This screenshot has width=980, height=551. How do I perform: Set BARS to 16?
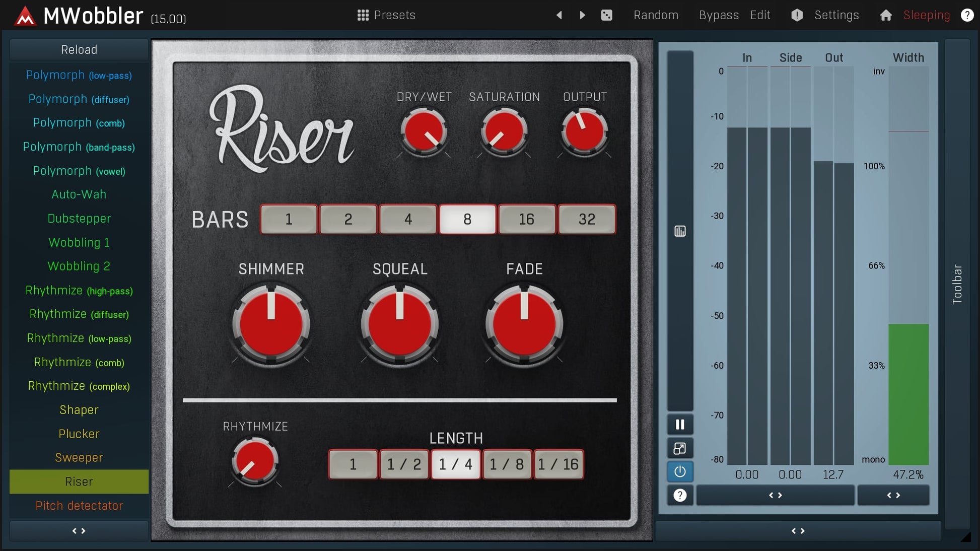[x=527, y=219]
